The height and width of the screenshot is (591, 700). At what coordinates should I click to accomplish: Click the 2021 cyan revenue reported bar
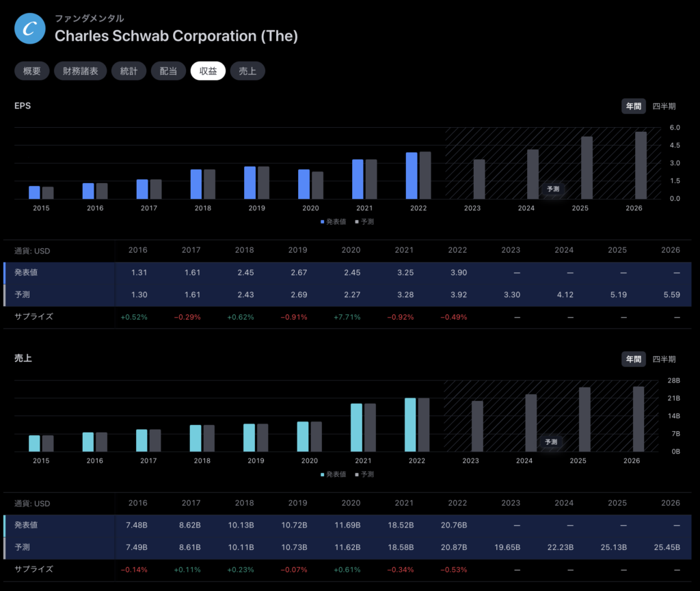(356, 428)
